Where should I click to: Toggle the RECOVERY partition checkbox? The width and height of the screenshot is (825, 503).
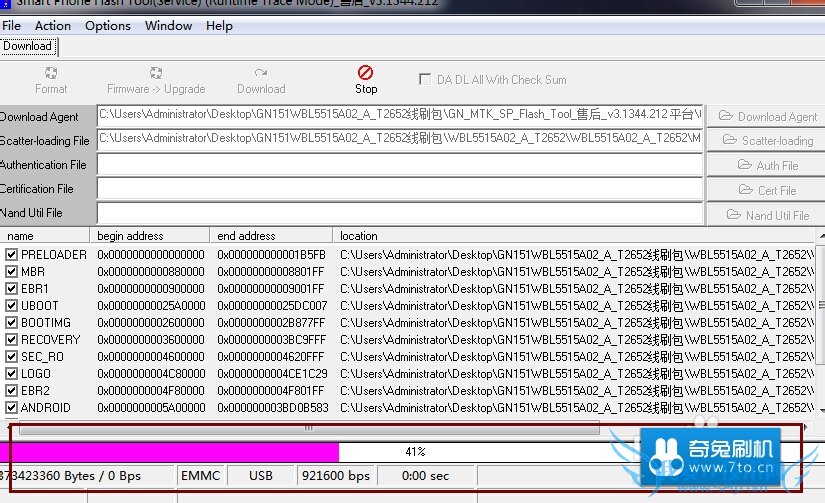(x=12, y=340)
